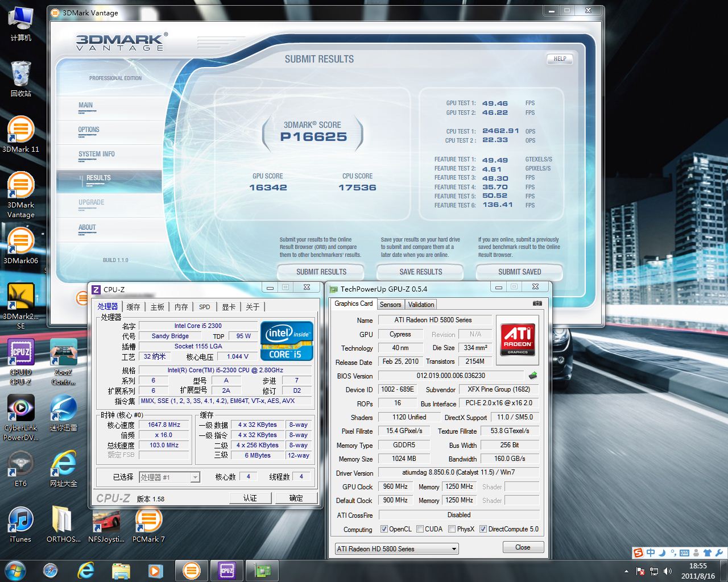Screen dimensions: 728x582
Task: Select the Graphics Card tab in GPU-Z
Action: [353, 304]
